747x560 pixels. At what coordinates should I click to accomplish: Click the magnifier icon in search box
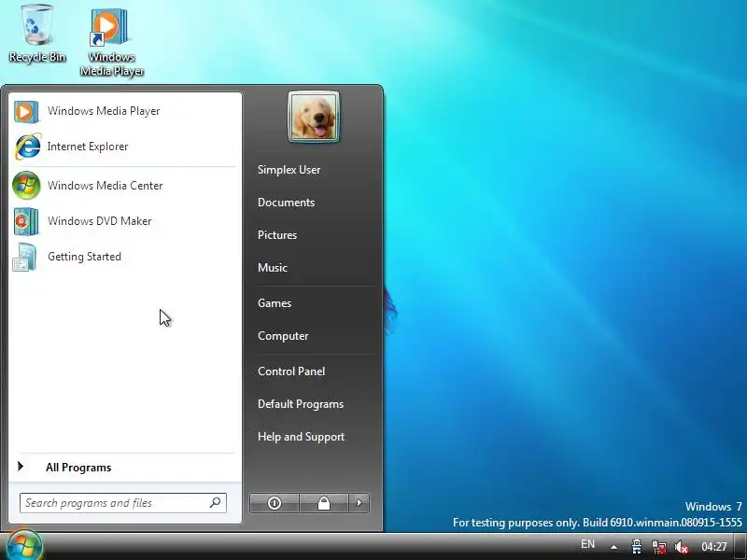(x=216, y=502)
